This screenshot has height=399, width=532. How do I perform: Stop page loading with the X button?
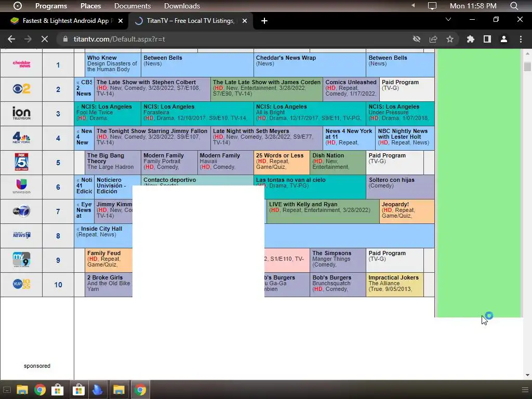45,39
